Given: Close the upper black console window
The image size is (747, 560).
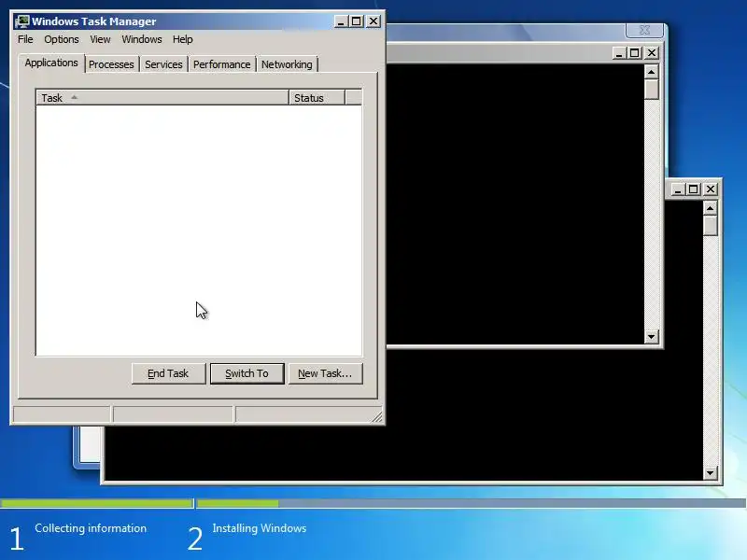Looking at the screenshot, I should pos(652,53).
